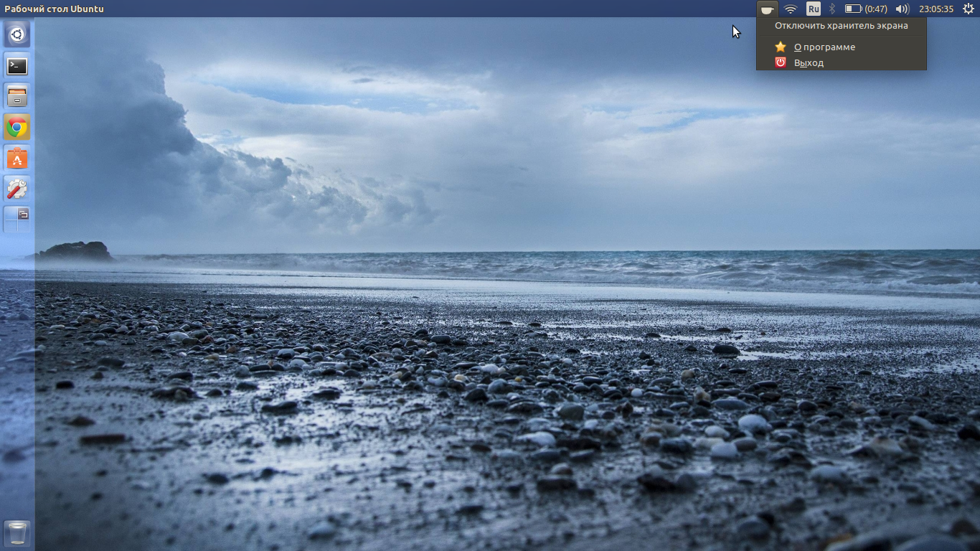This screenshot has height=551, width=980.
Task: Expand the battery indicator showing (0:47)
Action: [x=865, y=9]
